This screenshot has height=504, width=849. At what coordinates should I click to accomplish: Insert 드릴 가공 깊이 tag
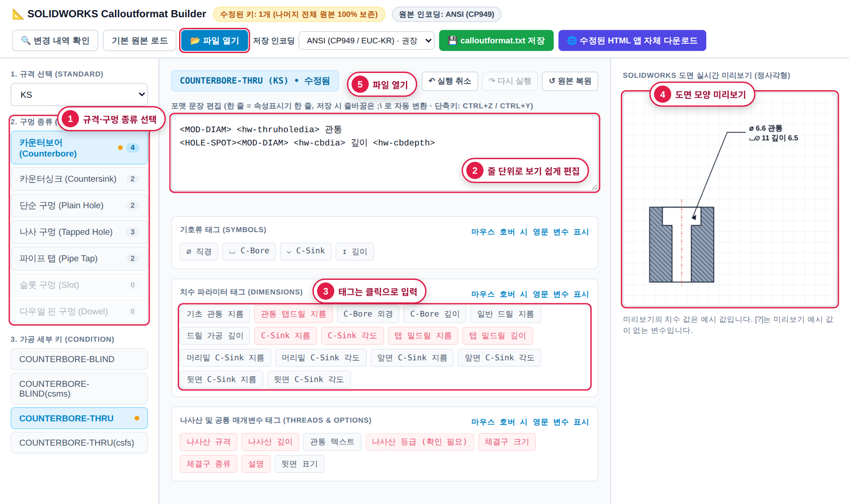[x=215, y=336]
